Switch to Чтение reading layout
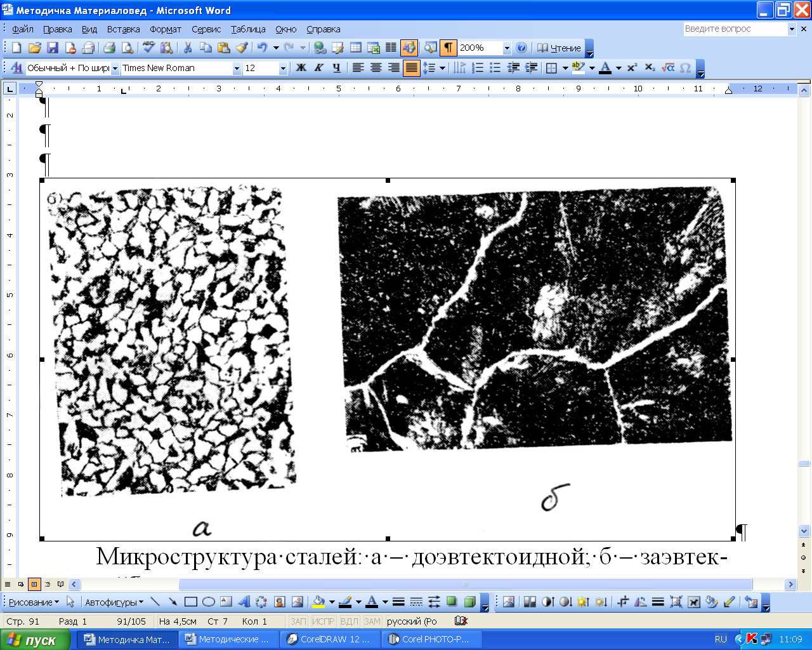 559,48
